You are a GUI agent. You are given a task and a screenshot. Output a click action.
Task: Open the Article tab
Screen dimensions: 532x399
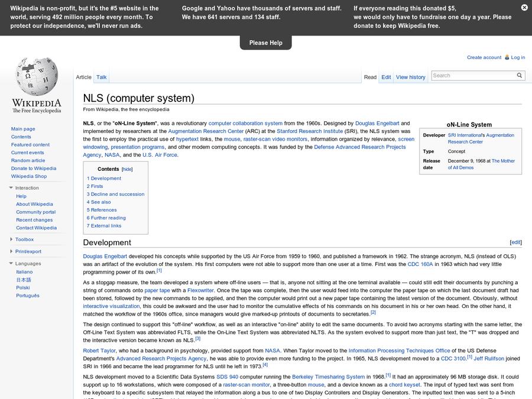pyautogui.click(x=83, y=77)
